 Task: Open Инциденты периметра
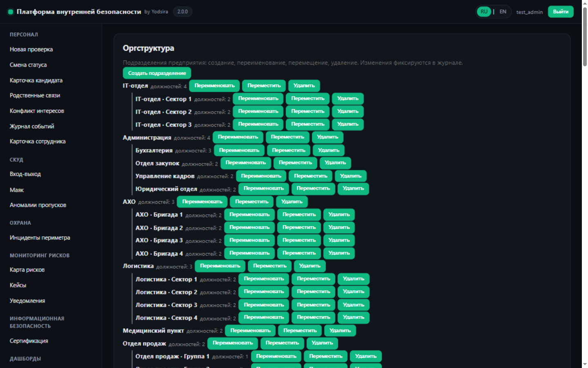[x=40, y=238]
